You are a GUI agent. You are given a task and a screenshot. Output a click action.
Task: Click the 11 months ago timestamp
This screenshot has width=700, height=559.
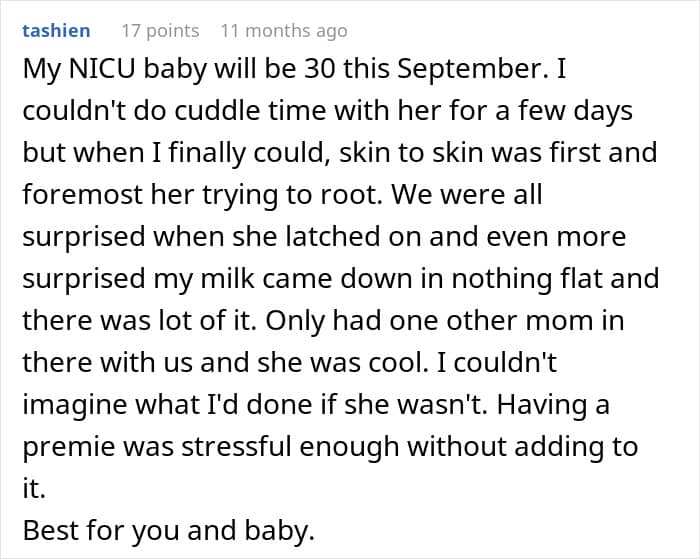[x=284, y=31]
